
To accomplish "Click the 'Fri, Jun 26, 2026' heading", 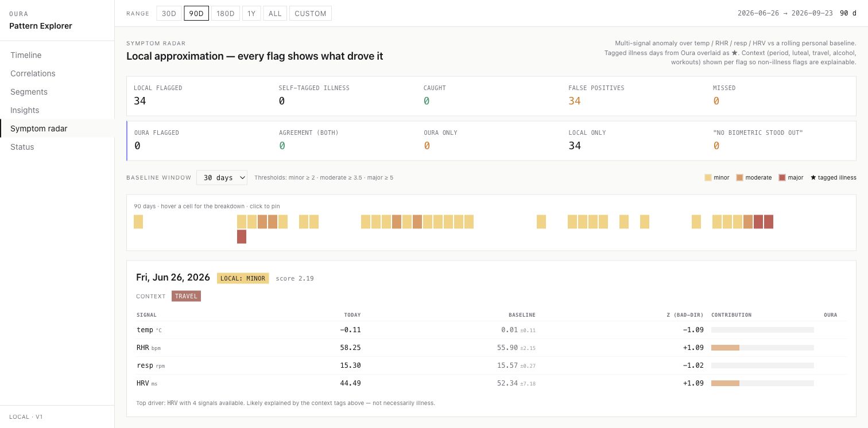I will tap(173, 278).
